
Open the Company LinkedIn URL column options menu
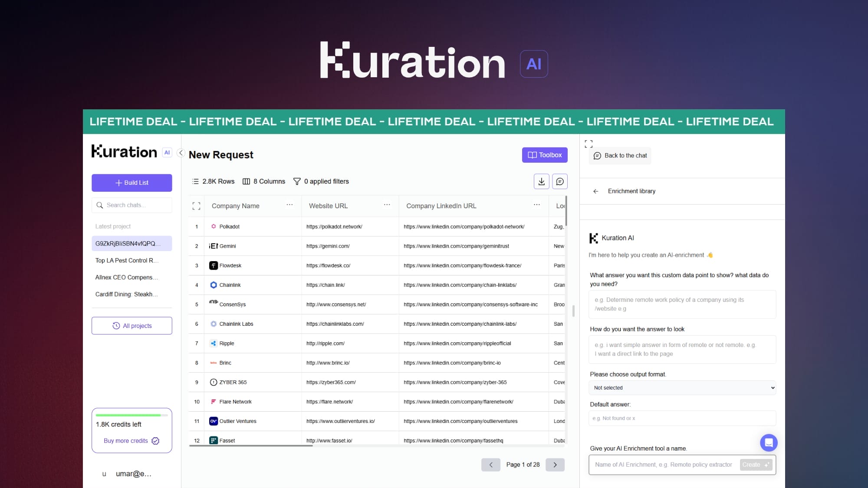537,205
